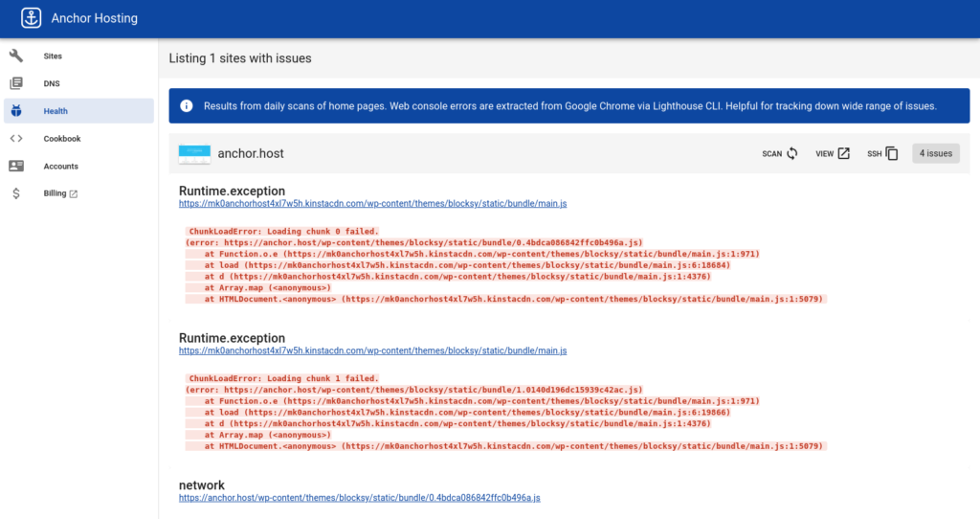Viewport: 980px width, 519px height.
Task: Click the anchor logo icon in header
Action: [x=32, y=18]
